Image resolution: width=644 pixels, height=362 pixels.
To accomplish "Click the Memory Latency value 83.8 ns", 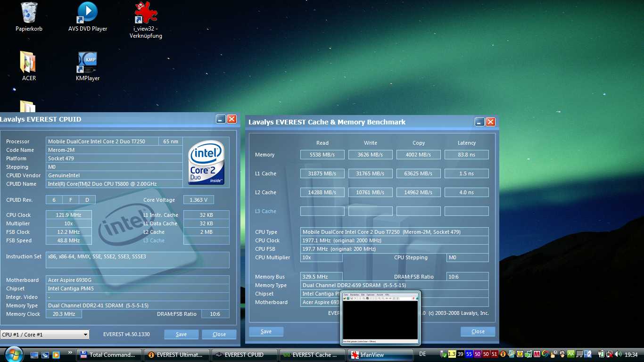I will pos(467,155).
